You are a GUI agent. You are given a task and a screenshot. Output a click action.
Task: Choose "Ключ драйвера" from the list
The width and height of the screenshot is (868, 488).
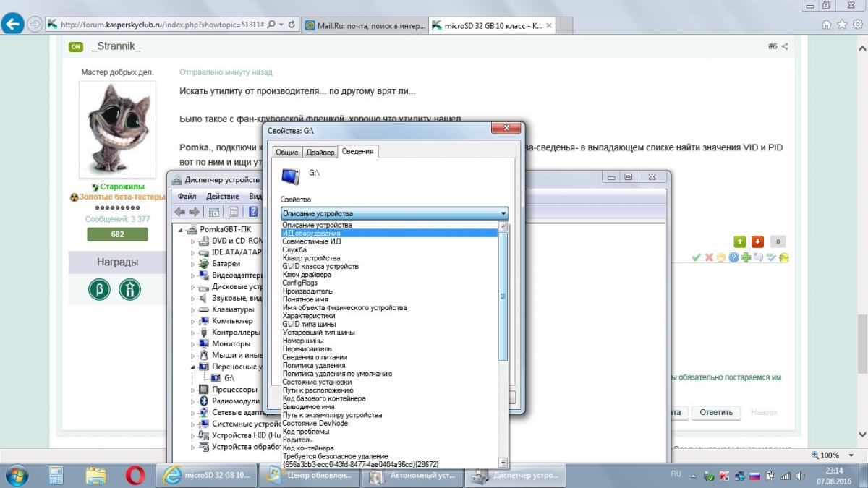point(389,275)
